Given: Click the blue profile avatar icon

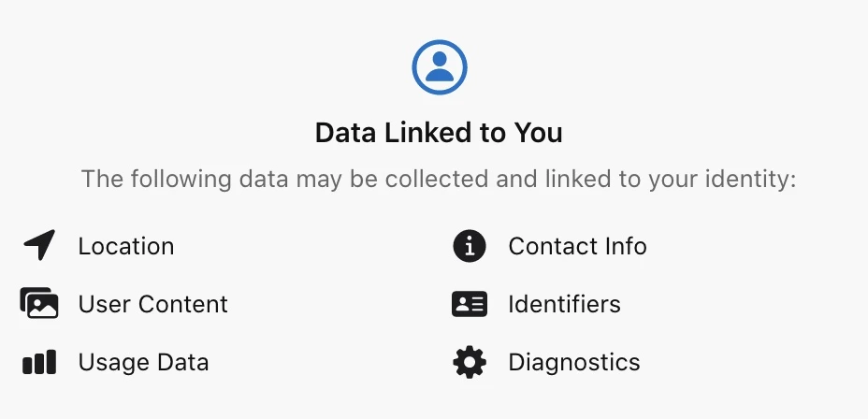Looking at the screenshot, I should [x=439, y=66].
